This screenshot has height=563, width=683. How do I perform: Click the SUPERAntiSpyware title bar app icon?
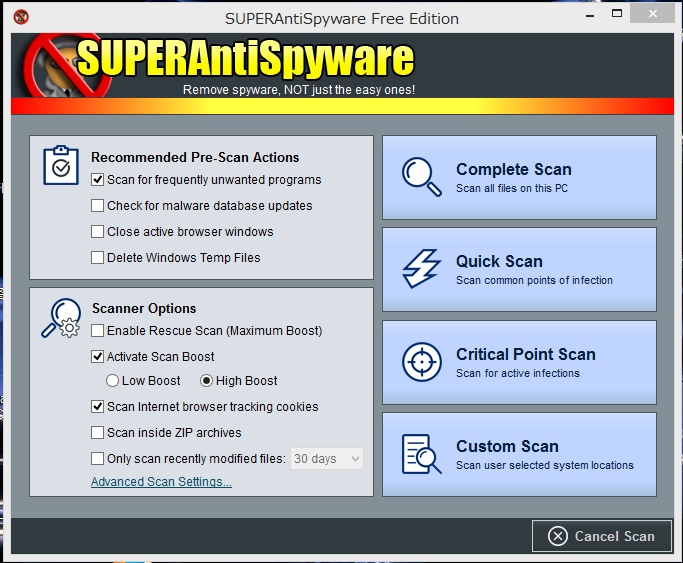pos(21,17)
